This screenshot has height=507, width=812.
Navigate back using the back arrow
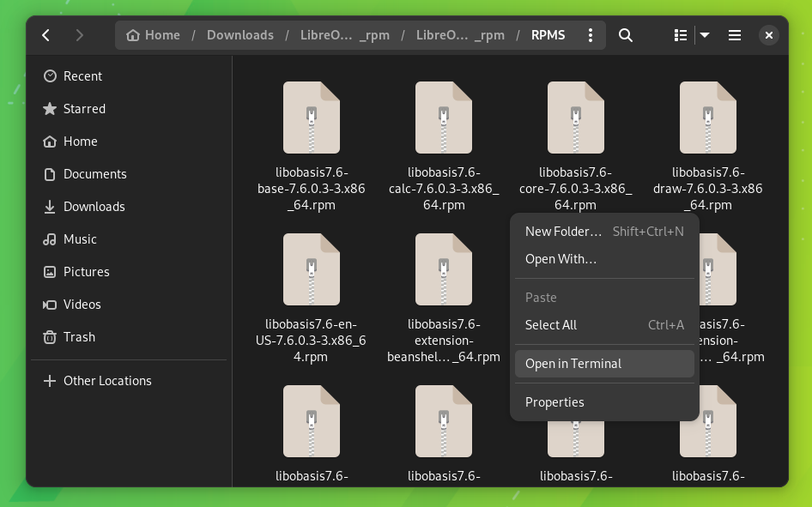(x=45, y=35)
